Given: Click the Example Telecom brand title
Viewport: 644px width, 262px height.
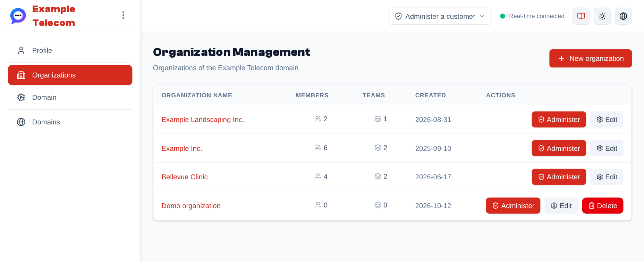Looking at the screenshot, I should tap(54, 16).
